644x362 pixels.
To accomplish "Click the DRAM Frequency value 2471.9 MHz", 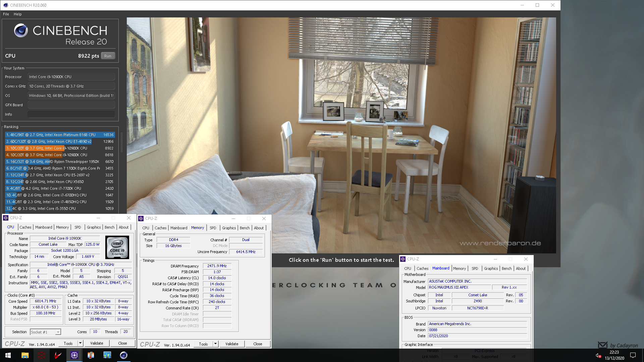I will tap(217, 266).
